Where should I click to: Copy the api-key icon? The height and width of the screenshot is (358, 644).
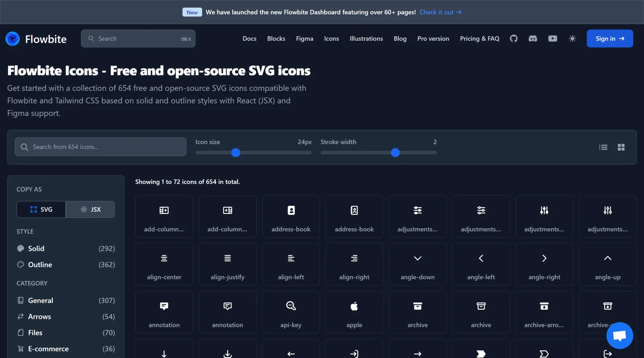(x=291, y=312)
